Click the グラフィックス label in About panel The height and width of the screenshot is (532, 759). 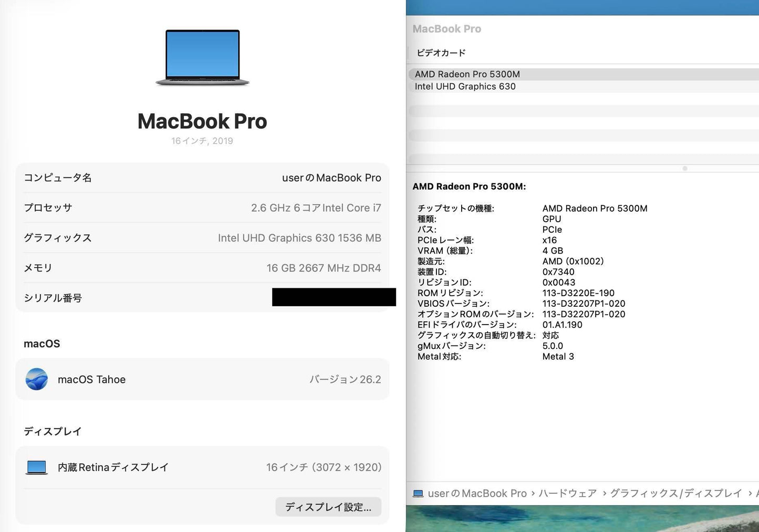pos(58,238)
